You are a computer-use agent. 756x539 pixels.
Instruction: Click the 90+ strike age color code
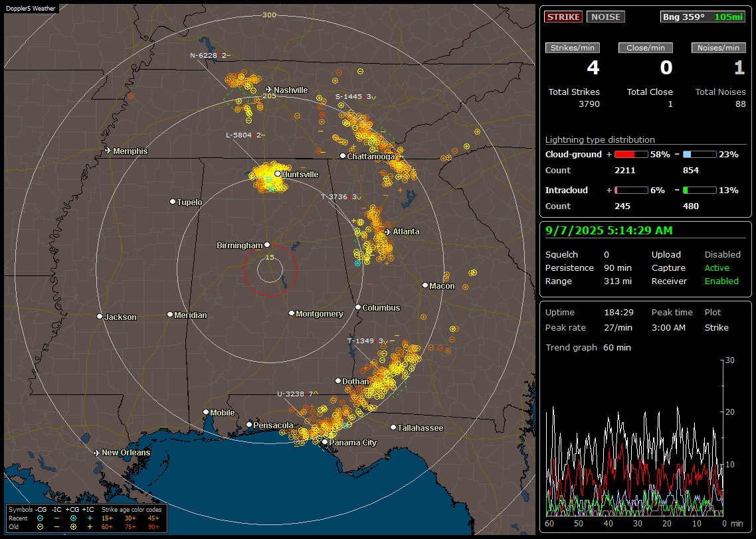coord(153,527)
